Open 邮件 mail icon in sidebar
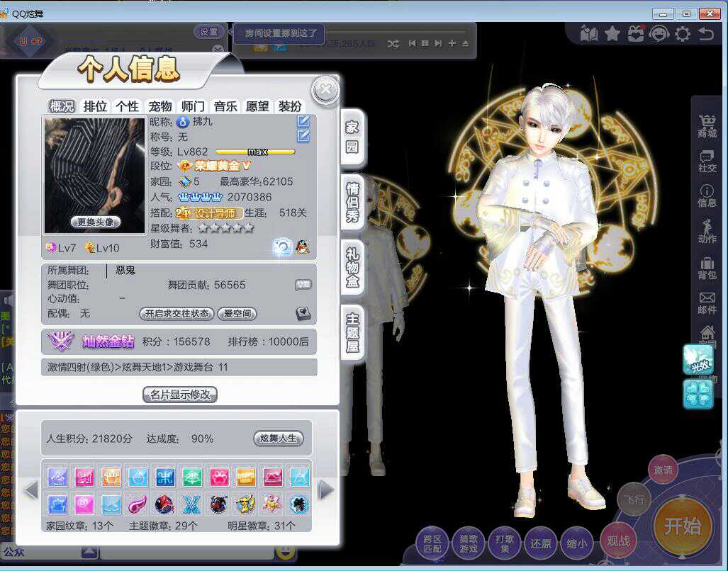 coord(707,303)
